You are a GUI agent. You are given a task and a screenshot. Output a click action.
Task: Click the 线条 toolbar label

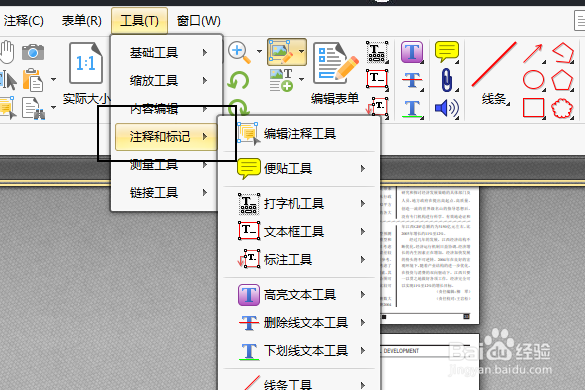click(494, 99)
